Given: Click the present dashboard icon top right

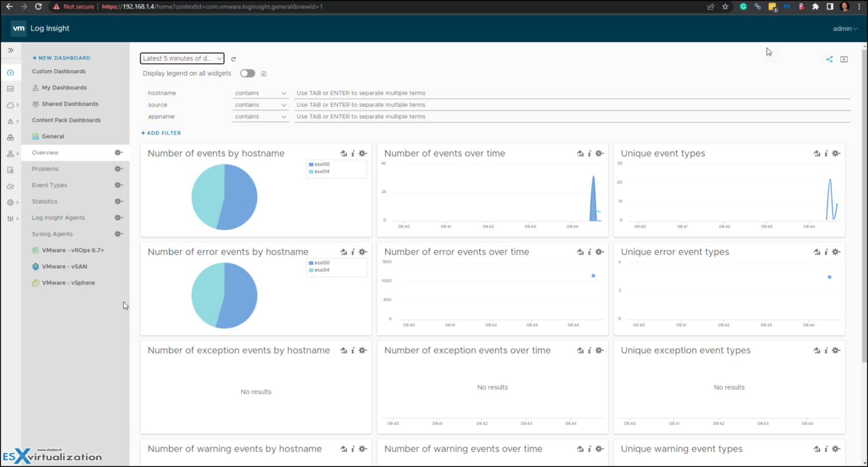Looking at the screenshot, I should (x=844, y=59).
